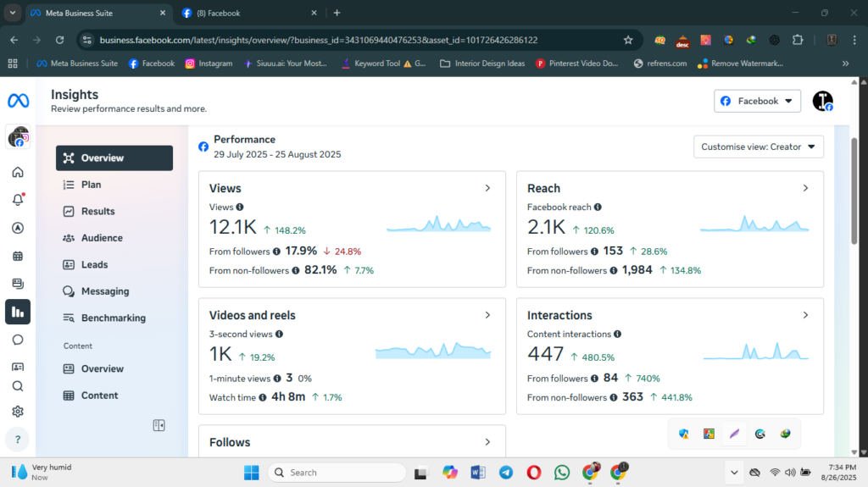The width and height of the screenshot is (868, 487).
Task: Show hidden system tray icons
Action: [734, 473]
